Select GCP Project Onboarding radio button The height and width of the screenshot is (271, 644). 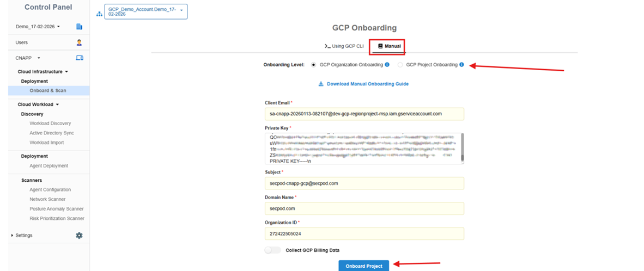(x=400, y=65)
